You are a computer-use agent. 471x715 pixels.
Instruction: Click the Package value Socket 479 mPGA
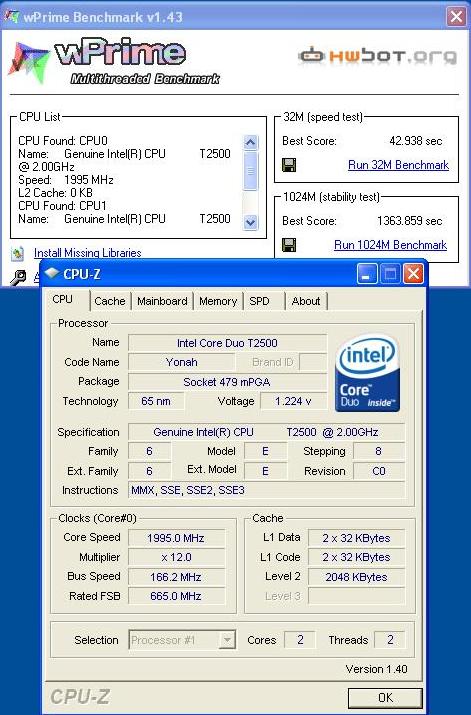click(x=228, y=382)
